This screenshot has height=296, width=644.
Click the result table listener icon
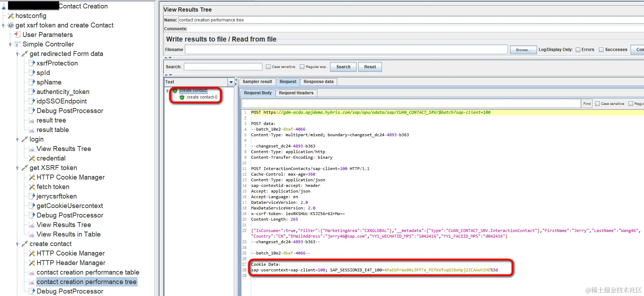[32, 130]
